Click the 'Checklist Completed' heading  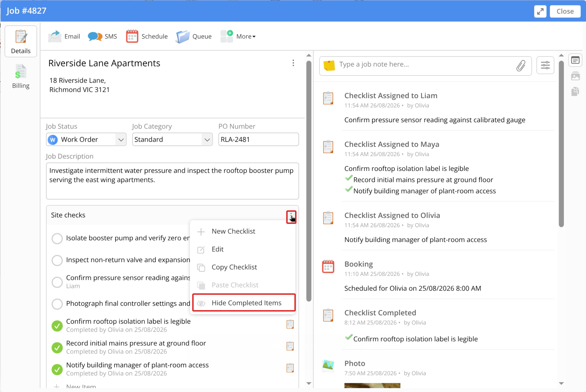pyautogui.click(x=380, y=312)
